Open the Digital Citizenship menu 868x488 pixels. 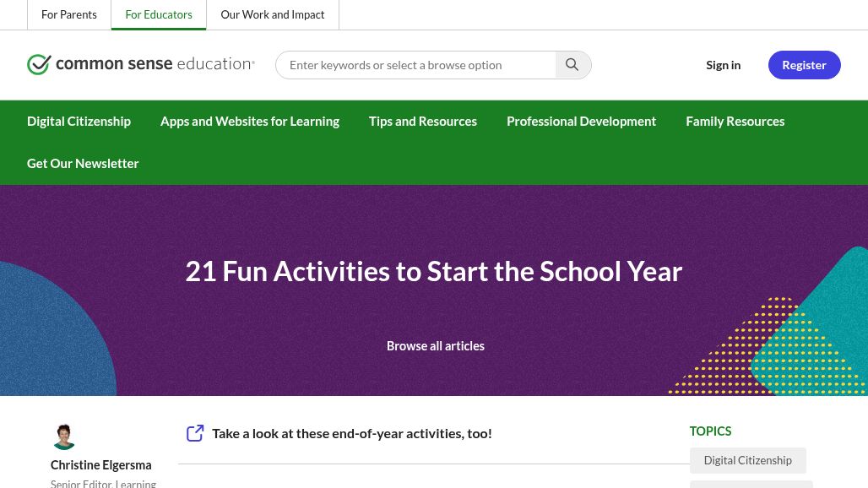pyautogui.click(x=79, y=122)
